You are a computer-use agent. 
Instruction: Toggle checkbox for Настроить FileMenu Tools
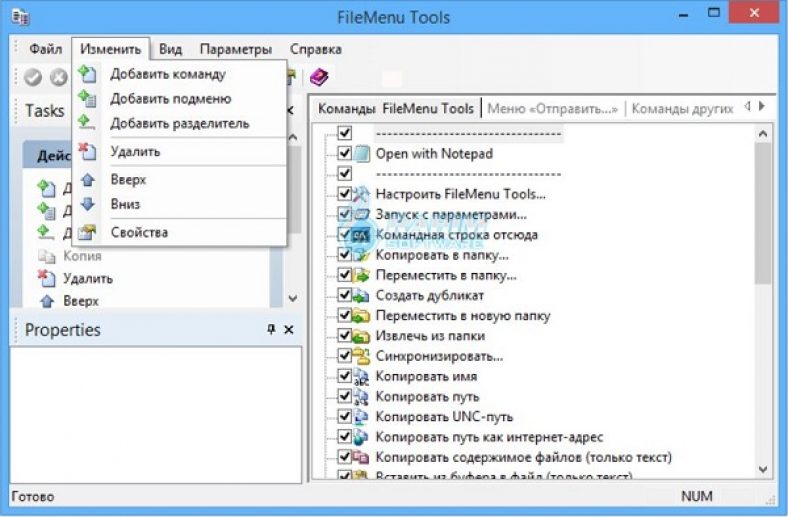(344, 193)
